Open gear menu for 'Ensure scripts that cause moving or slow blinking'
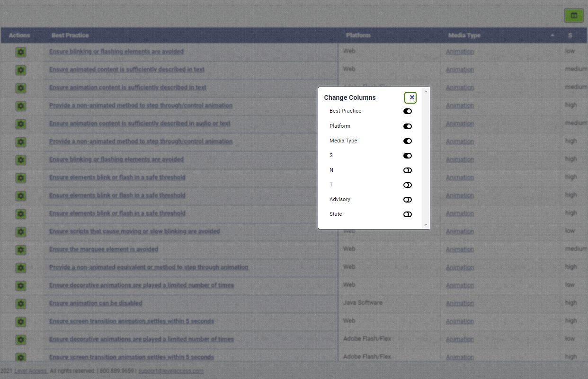 (21, 232)
